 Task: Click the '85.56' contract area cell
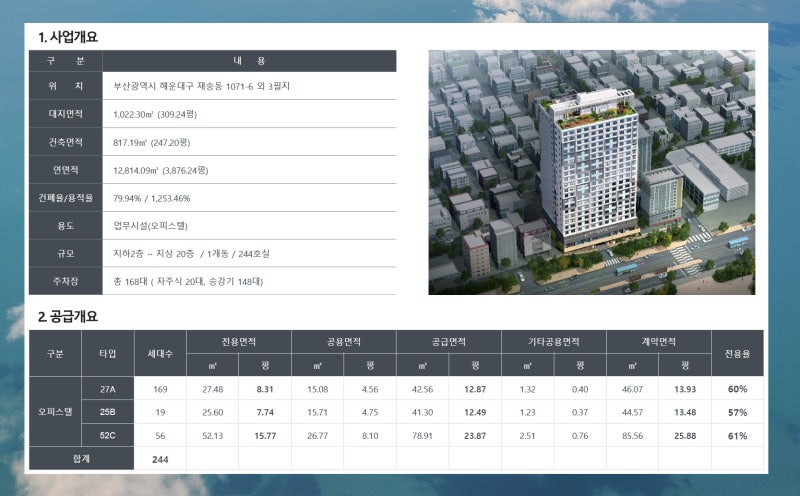[x=633, y=435]
